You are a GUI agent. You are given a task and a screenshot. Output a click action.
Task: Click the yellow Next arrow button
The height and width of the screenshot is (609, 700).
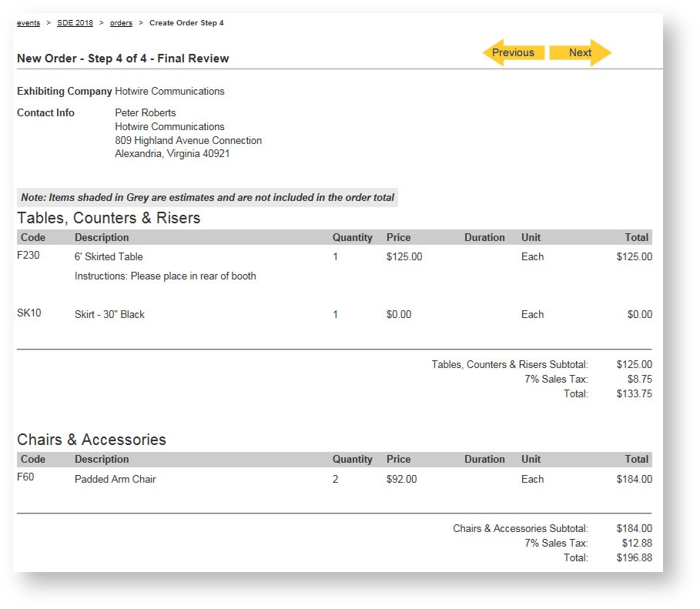point(580,52)
